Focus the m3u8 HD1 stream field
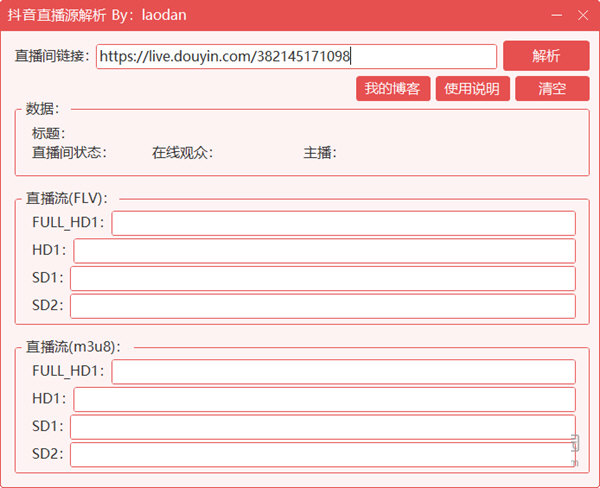 pyautogui.click(x=324, y=400)
